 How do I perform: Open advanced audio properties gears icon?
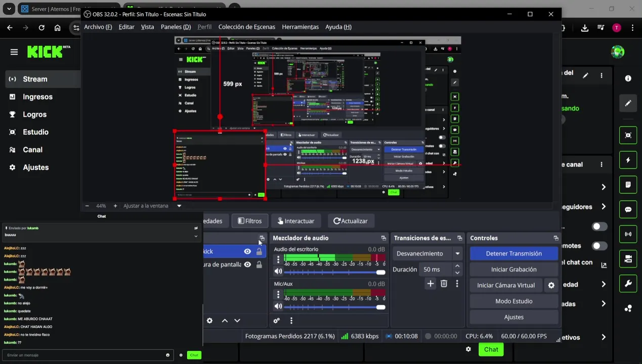pos(277,321)
